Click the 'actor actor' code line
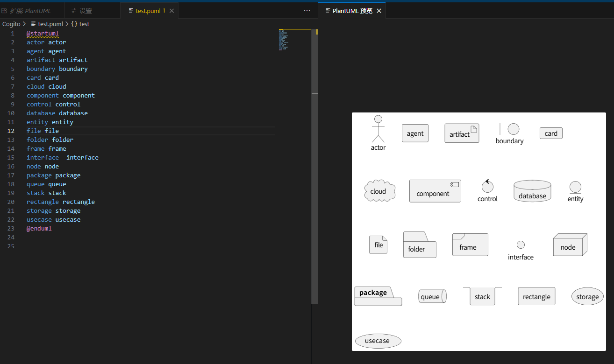The width and height of the screenshot is (614, 364). click(x=46, y=42)
